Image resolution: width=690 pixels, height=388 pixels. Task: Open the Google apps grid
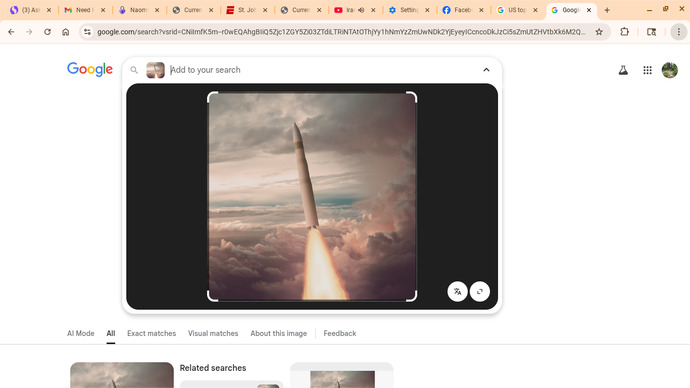coord(647,70)
